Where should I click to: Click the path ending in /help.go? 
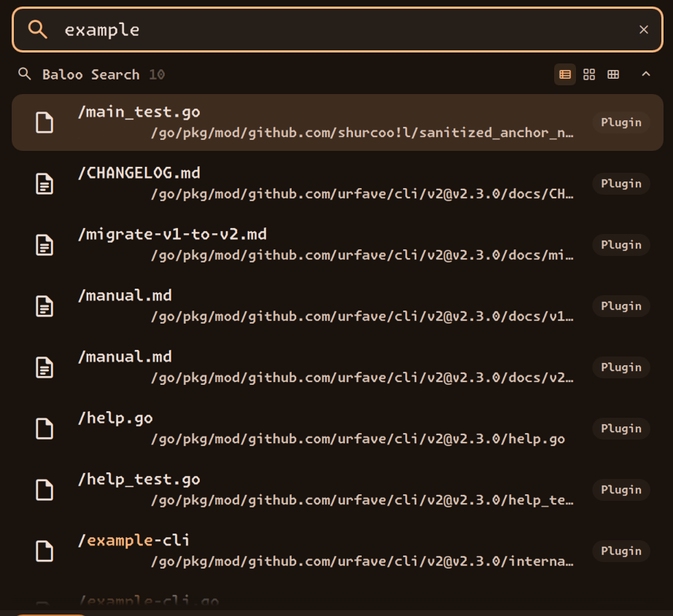(x=357, y=439)
